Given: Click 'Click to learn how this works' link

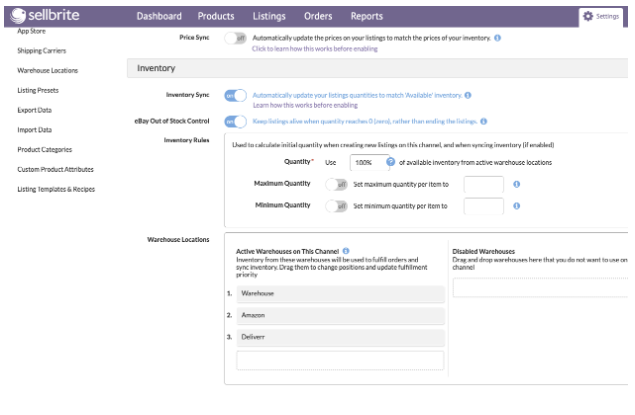Looking at the screenshot, I should click(x=315, y=49).
